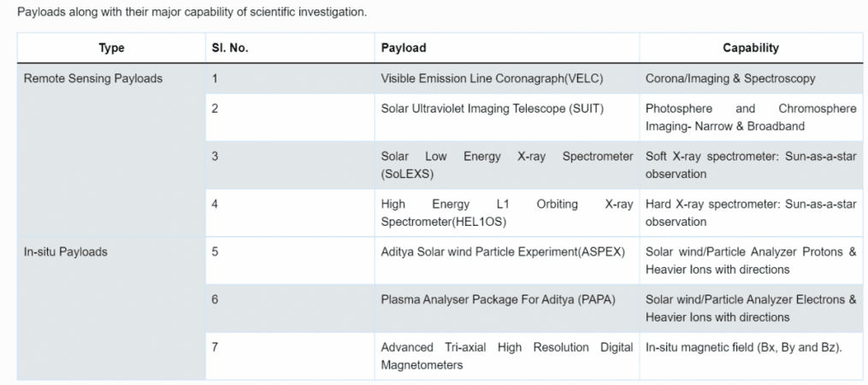Select the Soft X-ray spectrometer capability
Viewport: 868px width, 385px height.
tap(751, 165)
